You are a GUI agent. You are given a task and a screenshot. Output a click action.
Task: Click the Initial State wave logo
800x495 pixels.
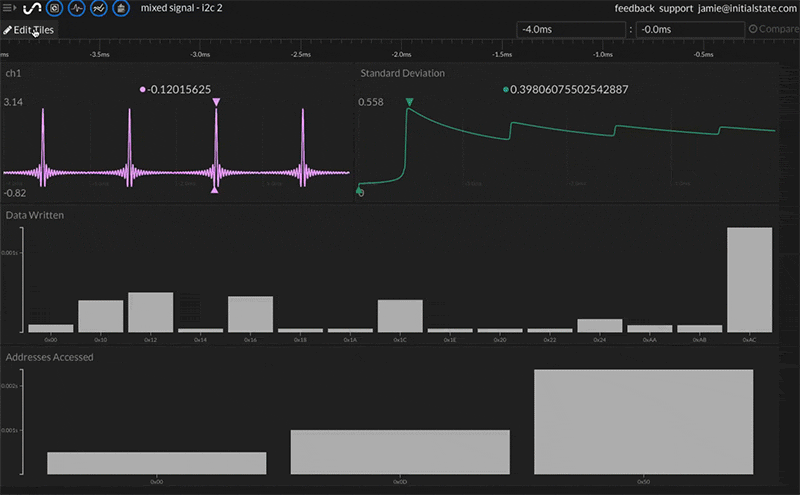(30, 9)
